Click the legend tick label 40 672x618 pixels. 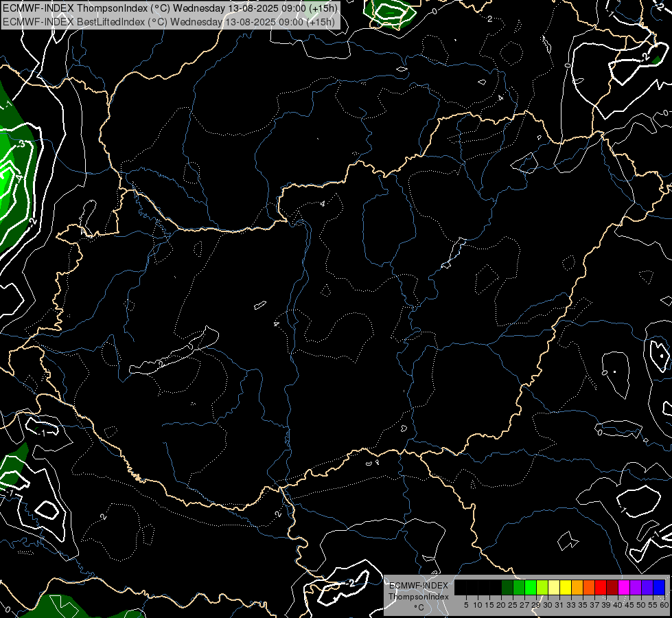click(x=618, y=605)
